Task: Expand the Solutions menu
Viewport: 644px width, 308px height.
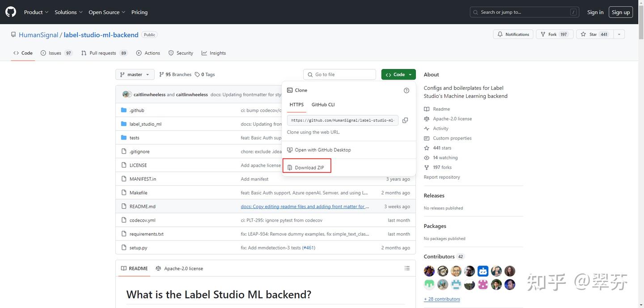Action: tap(68, 12)
